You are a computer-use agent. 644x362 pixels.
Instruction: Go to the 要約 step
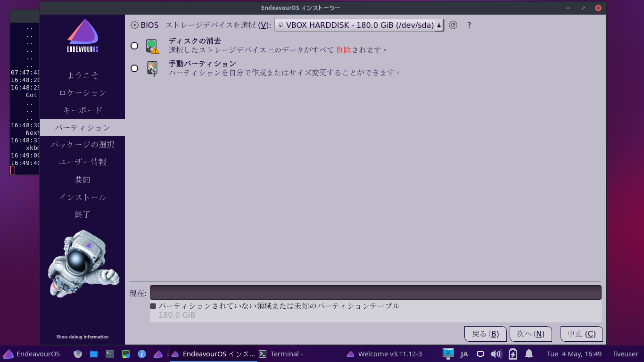pos(83,180)
